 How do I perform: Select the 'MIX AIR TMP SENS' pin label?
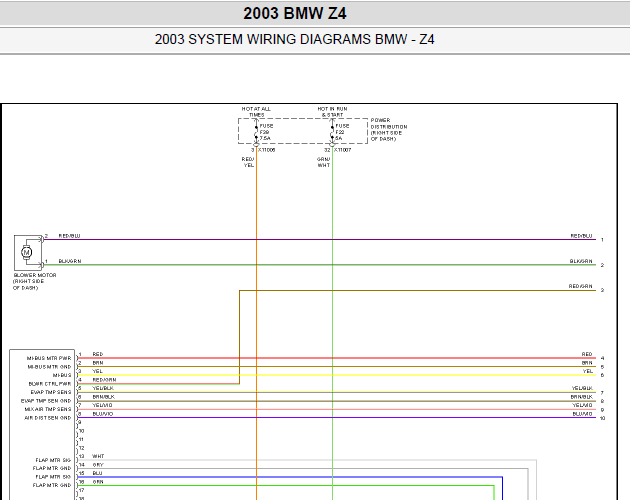coord(48,409)
